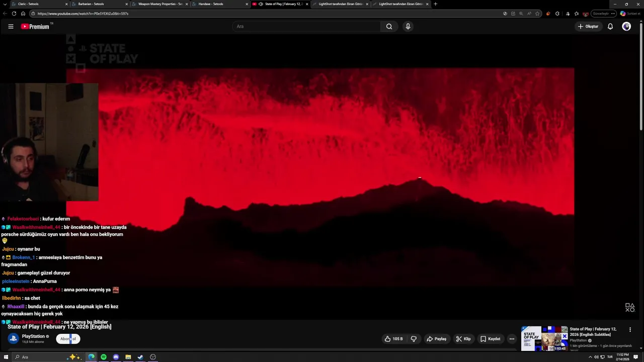Click the Oluştur create button
This screenshot has width=644, height=362.
pos(588,26)
